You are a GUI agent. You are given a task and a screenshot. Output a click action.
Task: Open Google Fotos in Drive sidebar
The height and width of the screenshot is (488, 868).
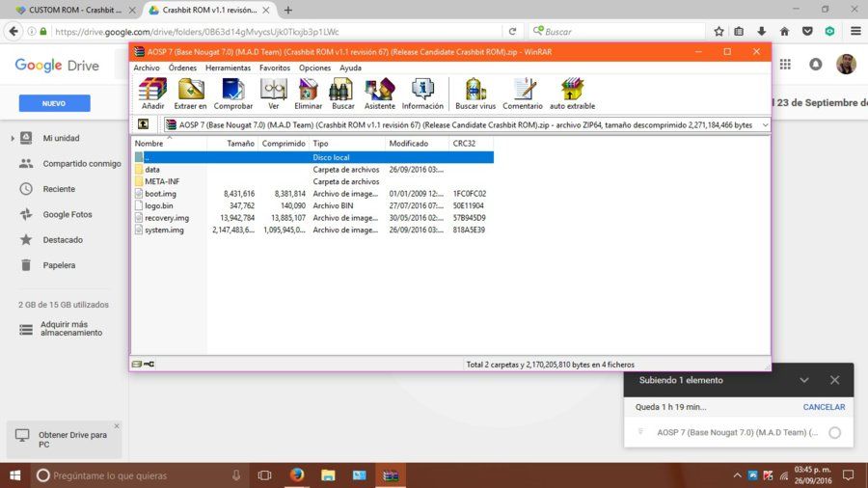(x=67, y=214)
